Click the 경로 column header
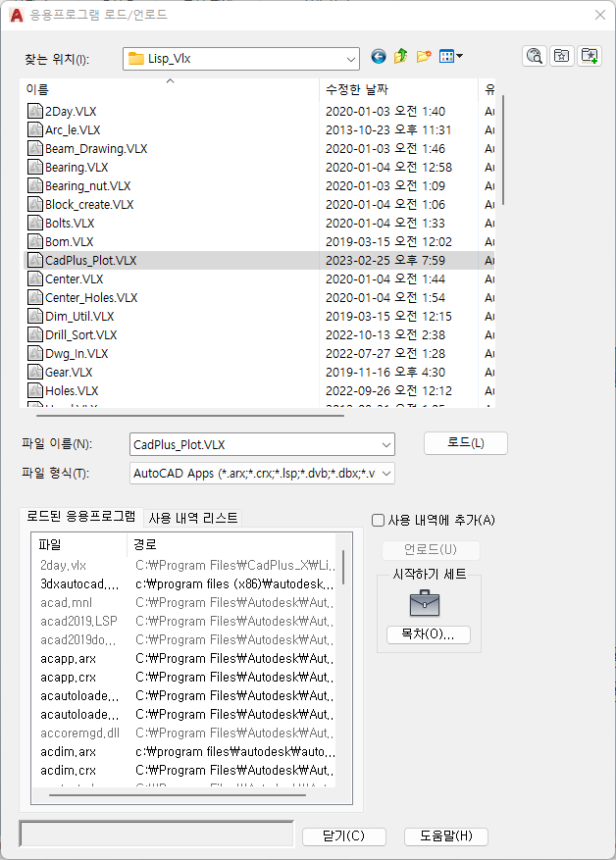 coord(231,544)
